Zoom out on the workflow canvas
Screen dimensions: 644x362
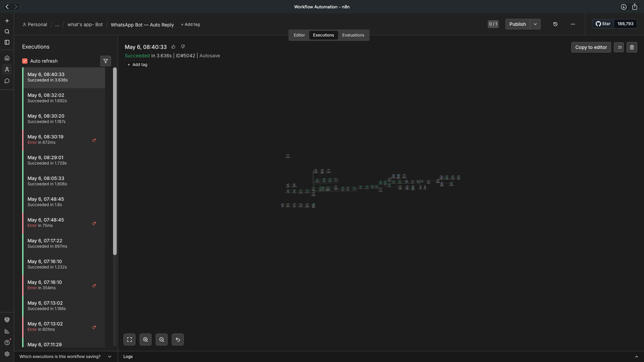pos(162,339)
